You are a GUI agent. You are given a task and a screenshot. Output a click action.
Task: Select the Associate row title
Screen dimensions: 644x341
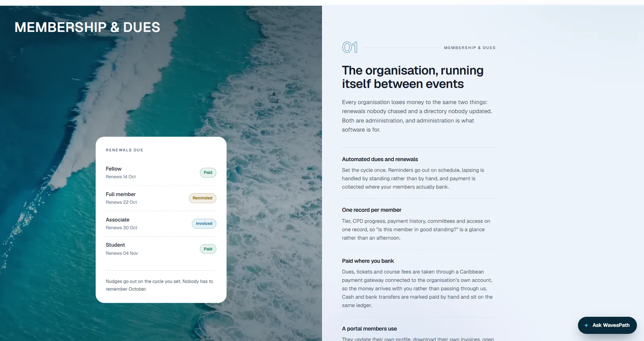pos(118,220)
